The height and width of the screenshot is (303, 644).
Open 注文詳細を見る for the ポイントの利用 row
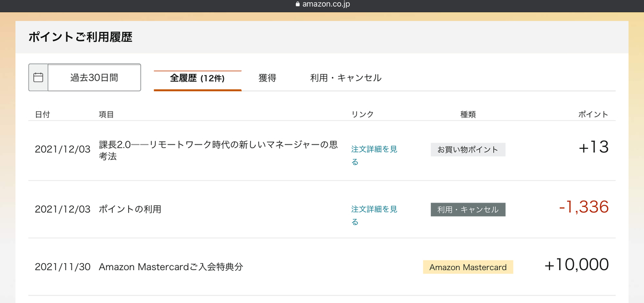click(x=374, y=215)
